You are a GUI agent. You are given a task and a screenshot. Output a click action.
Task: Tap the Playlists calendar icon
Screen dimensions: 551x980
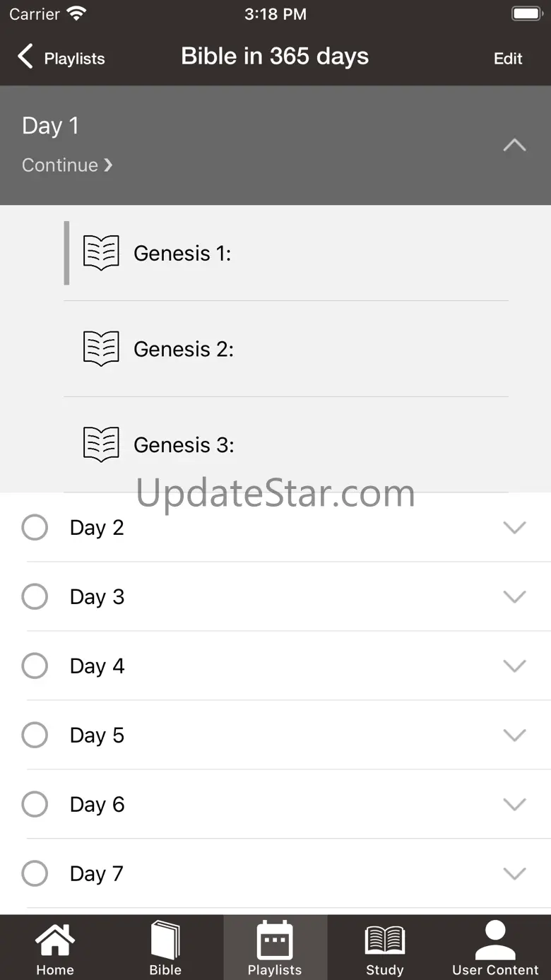pos(275,940)
